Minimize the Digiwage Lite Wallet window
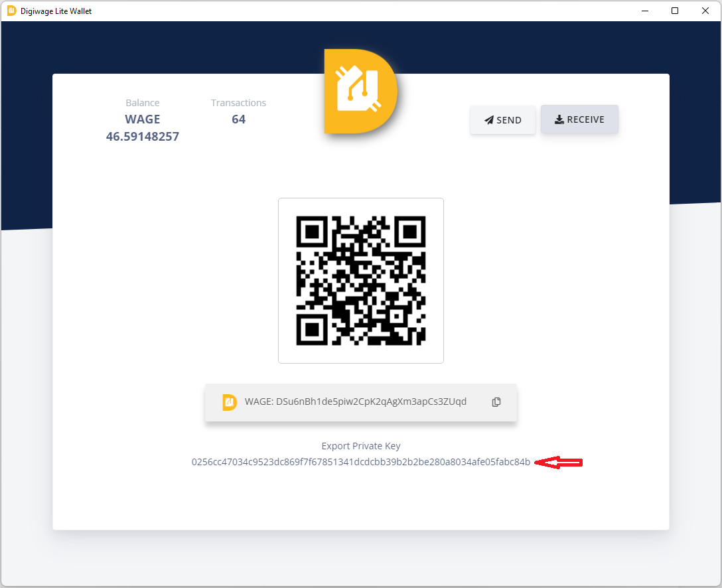This screenshot has width=722, height=588. 644,11
